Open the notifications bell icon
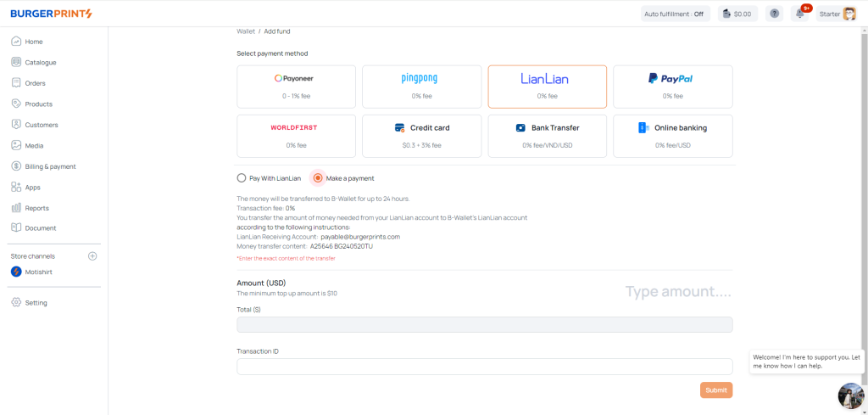 tap(799, 14)
